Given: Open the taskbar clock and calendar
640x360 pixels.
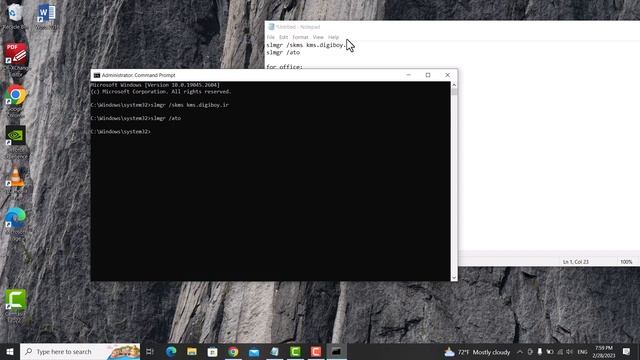Looking at the screenshot, I should click(604, 352).
